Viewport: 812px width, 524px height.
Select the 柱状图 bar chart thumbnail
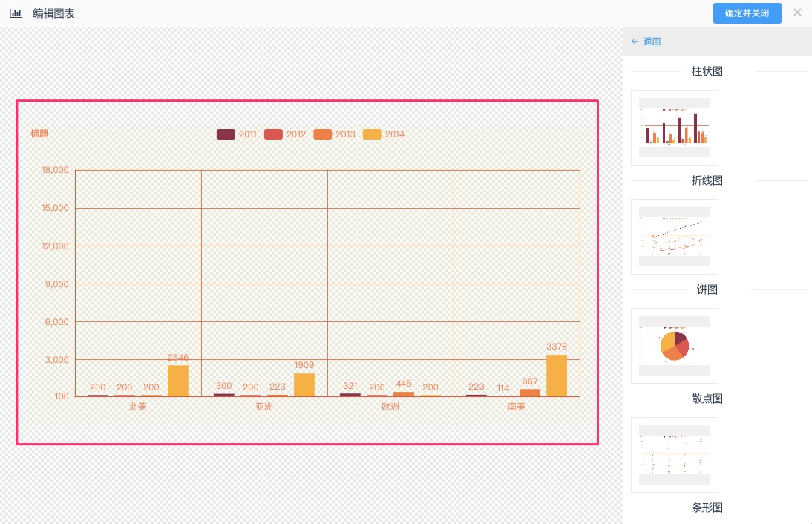click(x=674, y=128)
